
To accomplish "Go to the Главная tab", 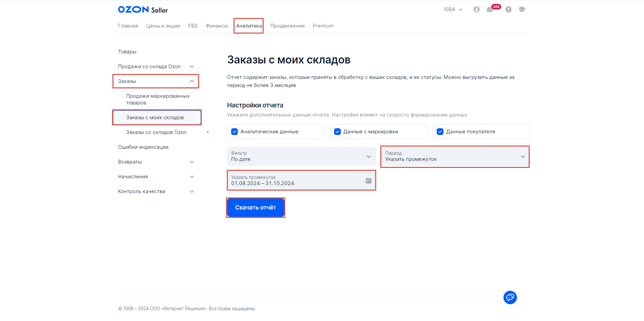I will coord(128,26).
